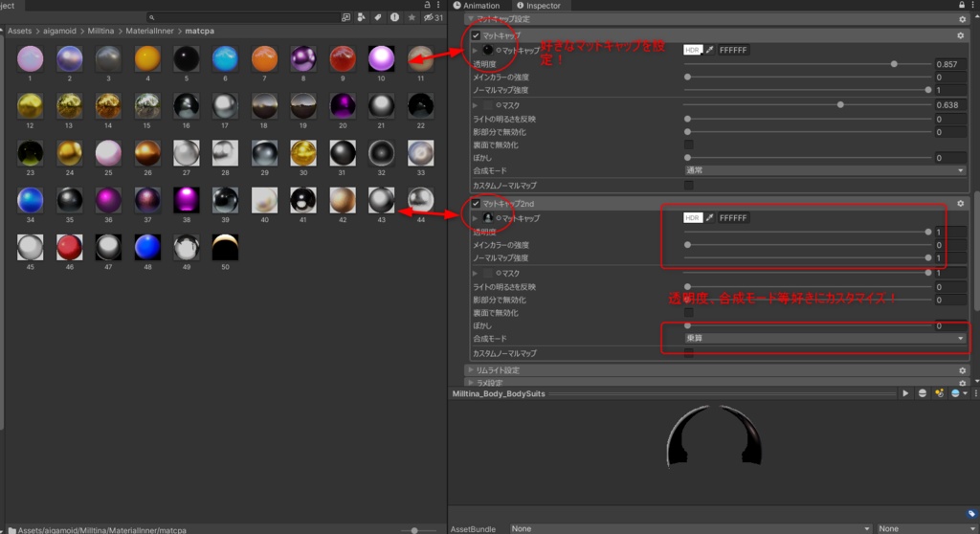Select matcap sphere number 50
This screenshot has width=980, height=534.
225,247
